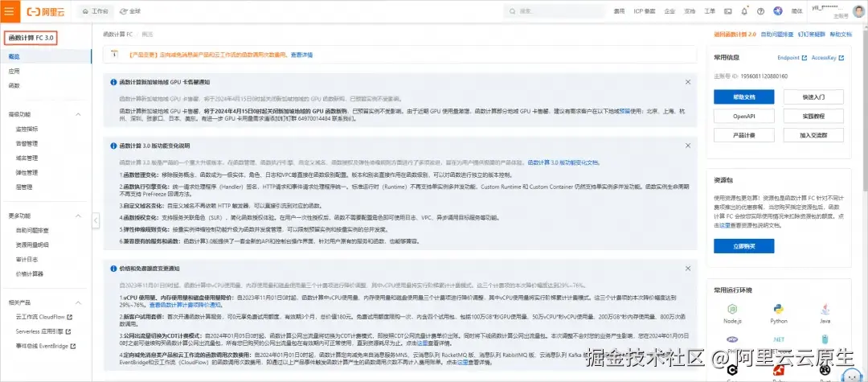
Task: Open 事件总线 EventBridge external link
Action: [x=46, y=346]
